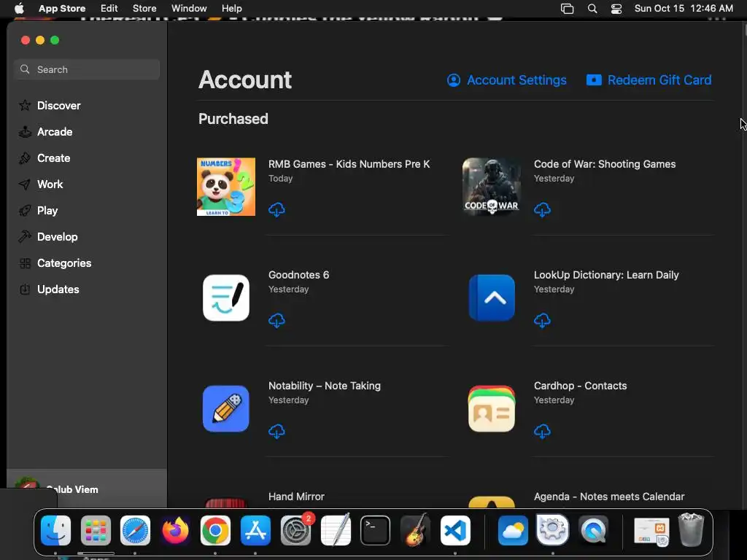747x560 pixels.
Task: Click the Hand Mirror title
Action: click(296, 497)
